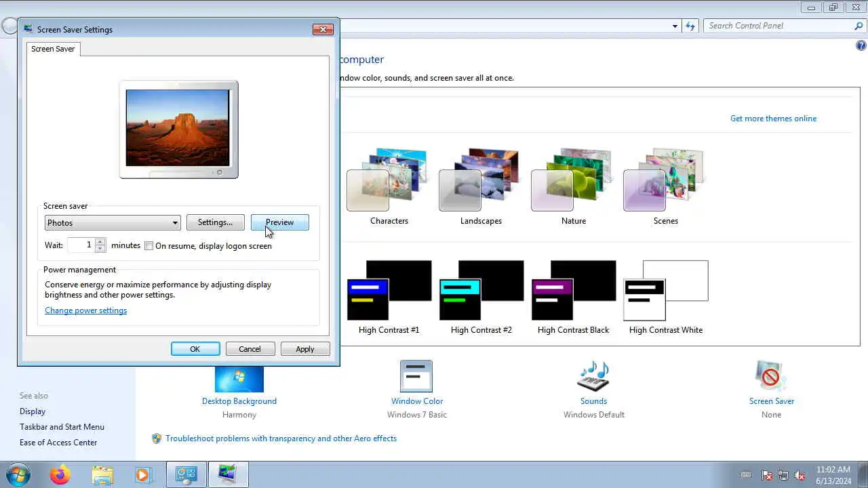Click OK in Screen Saver Settings
The height and width of the screenshot is (488, 868).
pos(195,349)
